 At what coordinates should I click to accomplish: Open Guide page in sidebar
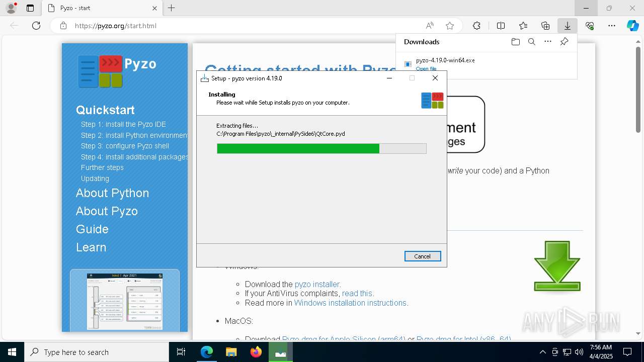click(92, 229)
